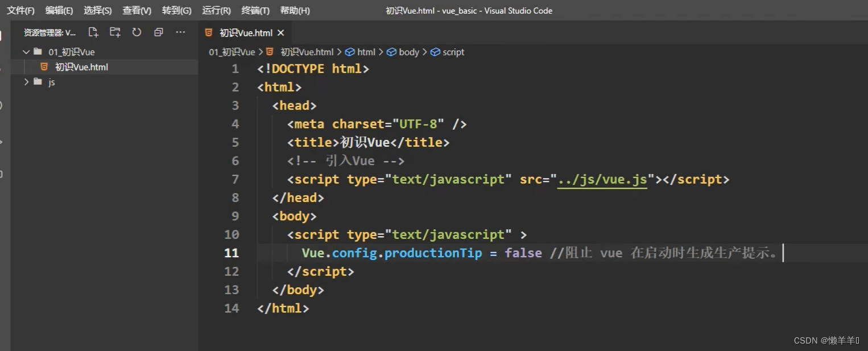Collapse the 01_初识Vue folder chevron
This screenshot has height=351, width=868.
tap(26, 52)
